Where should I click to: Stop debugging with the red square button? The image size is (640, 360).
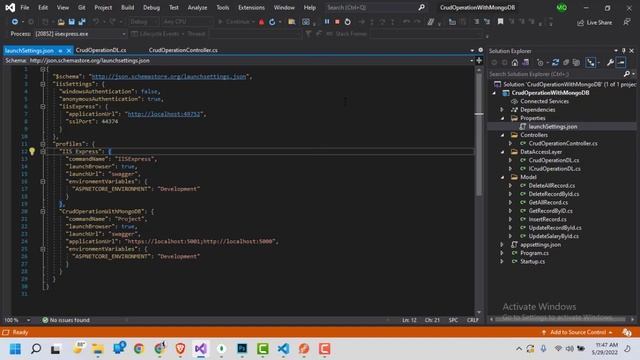coord(337,22)
